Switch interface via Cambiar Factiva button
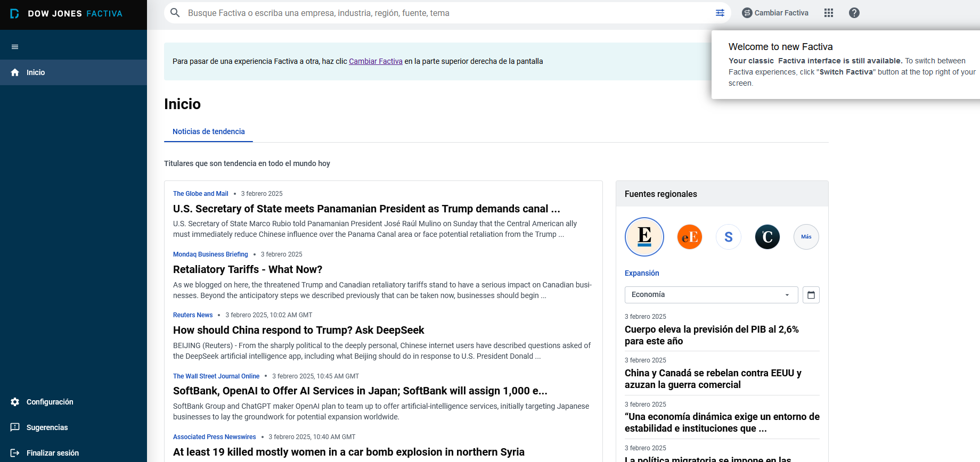This screenshot has height=462, width=980. (775, 13)
